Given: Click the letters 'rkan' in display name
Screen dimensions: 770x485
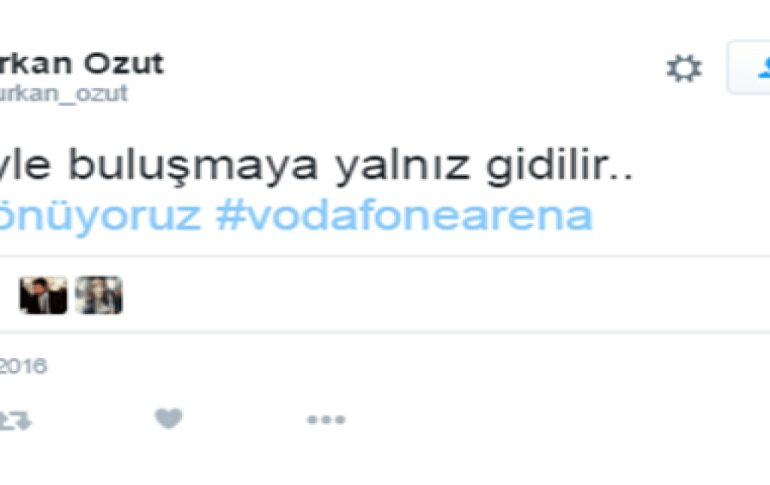Looking at the screenshot, I should 36,64.
